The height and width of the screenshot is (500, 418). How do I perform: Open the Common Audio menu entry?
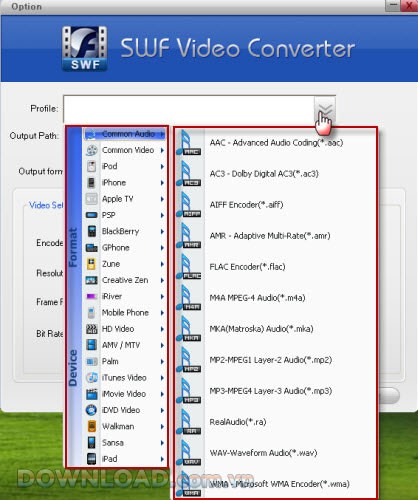coord(125,134)
